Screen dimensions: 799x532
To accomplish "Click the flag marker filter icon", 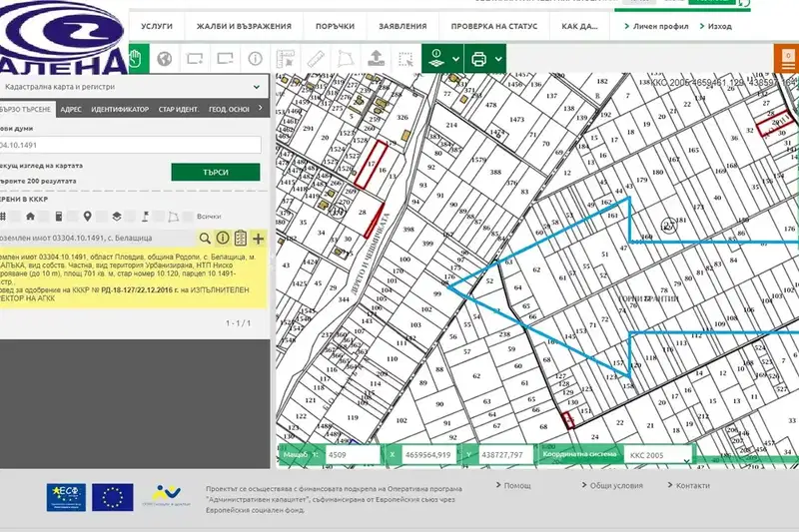I will pyautogui.click(x=145, y=217).
